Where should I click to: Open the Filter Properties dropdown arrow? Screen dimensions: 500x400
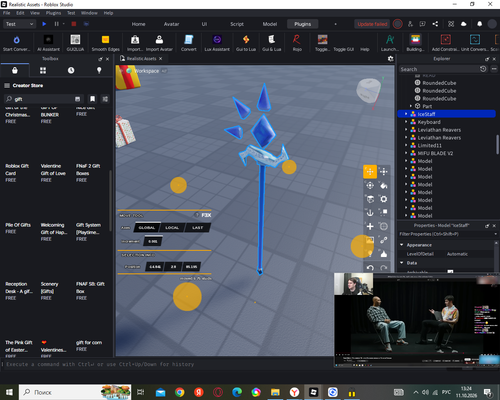point(496,234)
